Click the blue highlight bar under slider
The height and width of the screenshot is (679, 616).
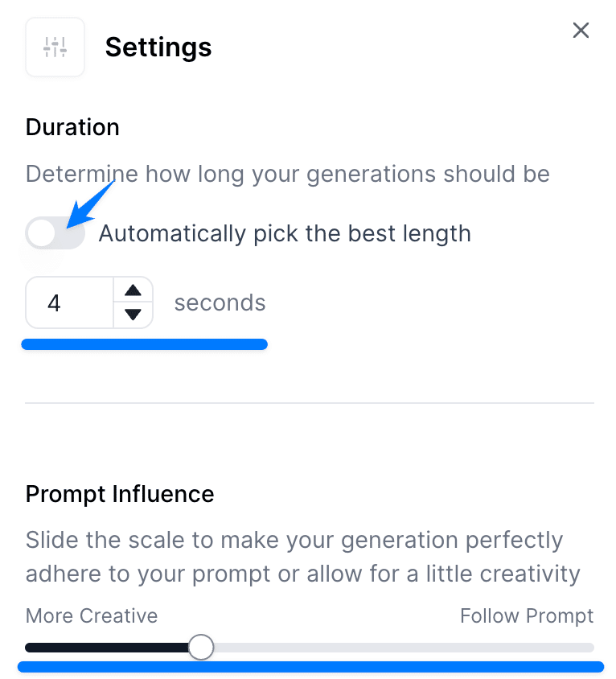pos(310,667)
